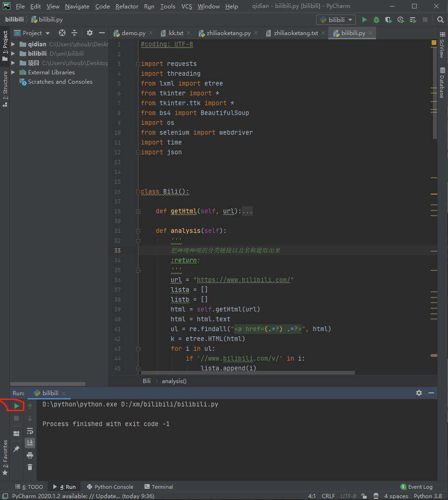Print console output icon
The image size is (448, 500).
point(30,456)
